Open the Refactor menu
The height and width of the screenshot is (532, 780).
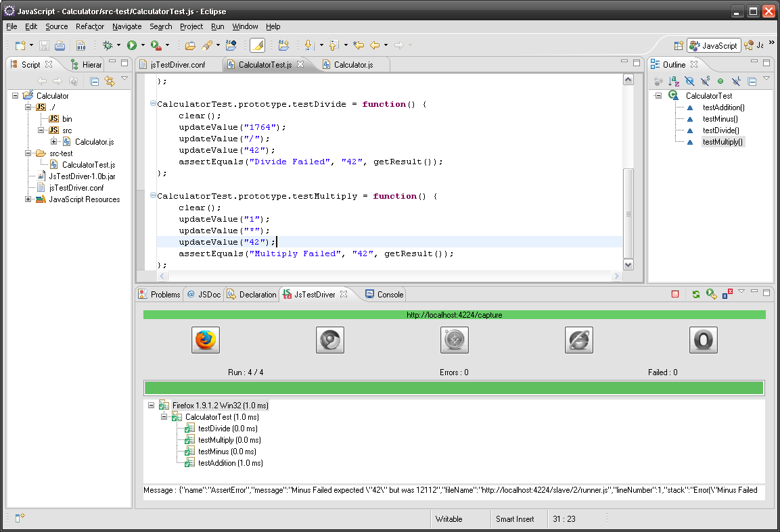tap(90, 26)
